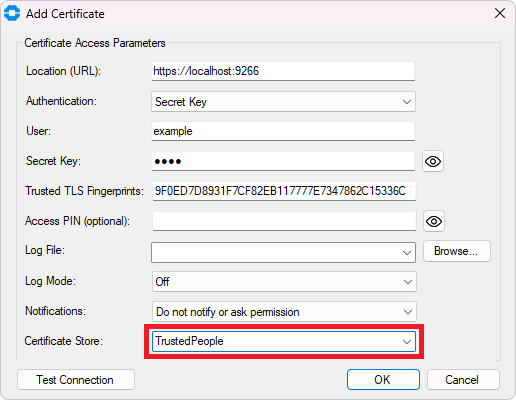Expand the Log File dropdown arrow
516x400 pixels.
point(406,253)
